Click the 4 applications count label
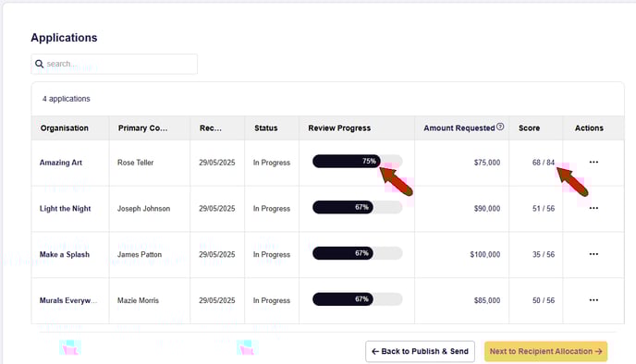 coord(67,99)
